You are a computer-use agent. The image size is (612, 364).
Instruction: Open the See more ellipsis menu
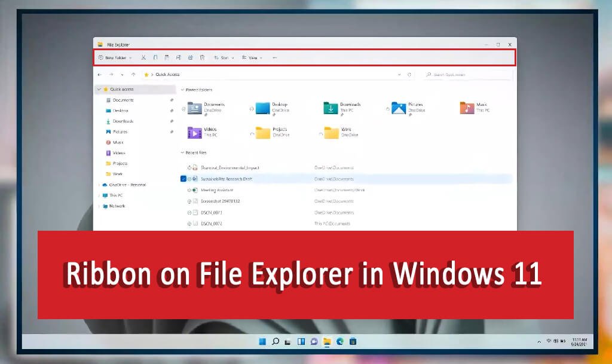[274, 57]
